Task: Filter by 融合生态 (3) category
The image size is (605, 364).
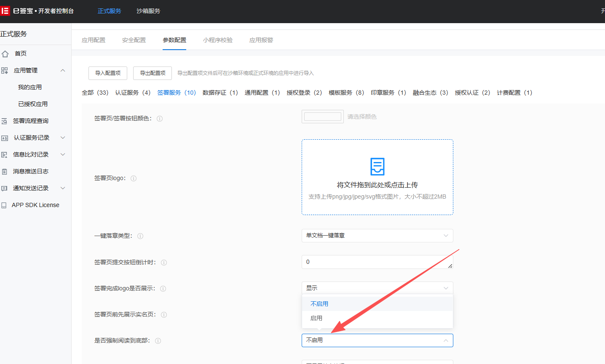Action: [431, 93]
